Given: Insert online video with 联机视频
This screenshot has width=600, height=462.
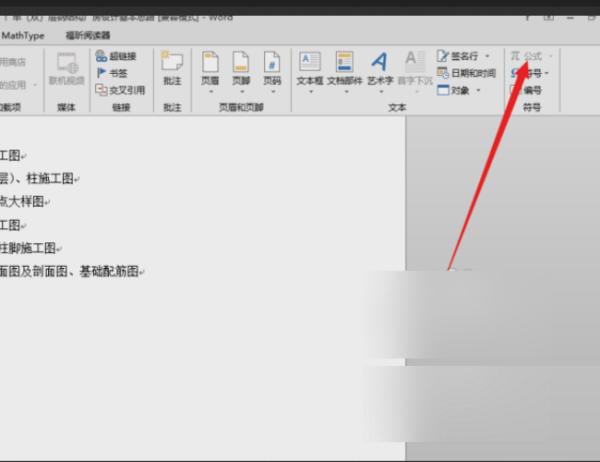Looking at the screenshot, I should click(x=67, y=69).
